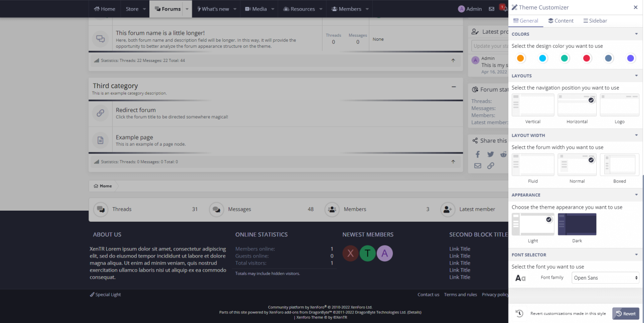The image size is (644, 323).
Task: Click the Facebook share icon
Action: 477,154
